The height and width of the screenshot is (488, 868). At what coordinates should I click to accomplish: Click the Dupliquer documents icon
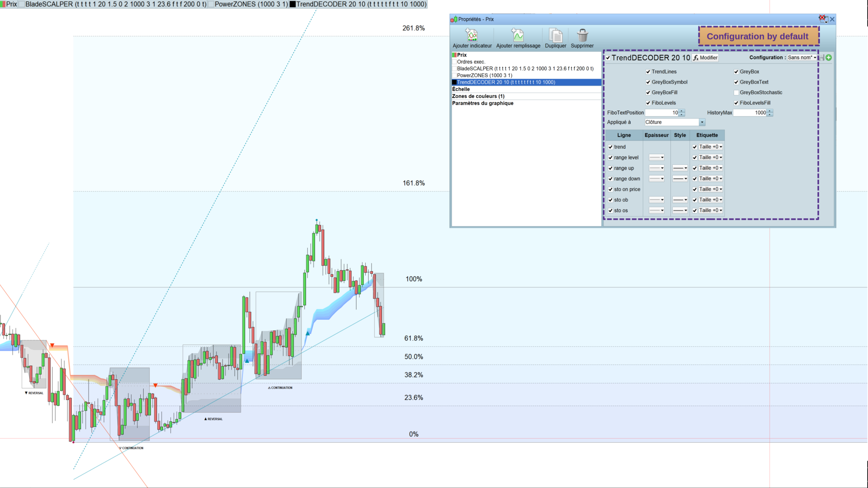(555, 35)
